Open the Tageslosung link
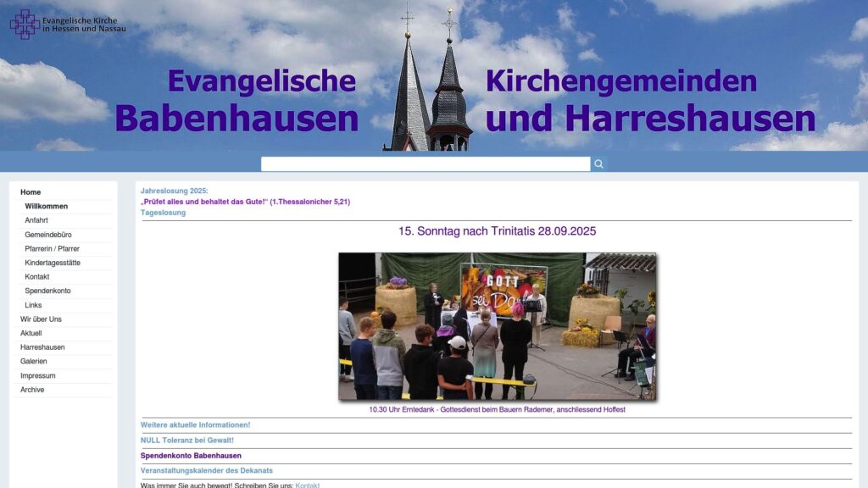Image resolution: width=868 pixels, height=488 pixels. coord(163,212)
